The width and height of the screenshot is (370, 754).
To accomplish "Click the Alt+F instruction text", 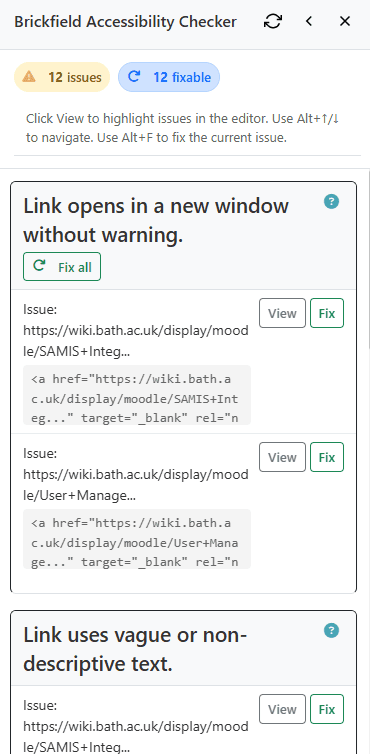I will coord(192,138).
